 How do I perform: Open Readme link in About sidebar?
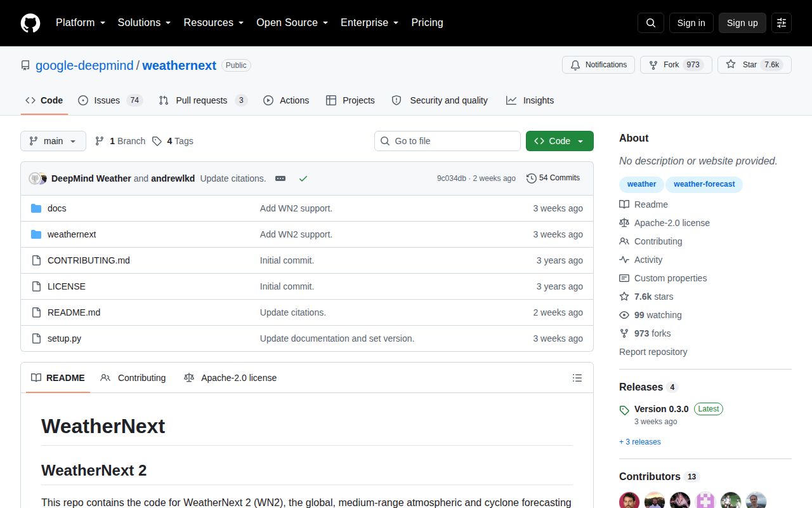(x=644, y=204)
